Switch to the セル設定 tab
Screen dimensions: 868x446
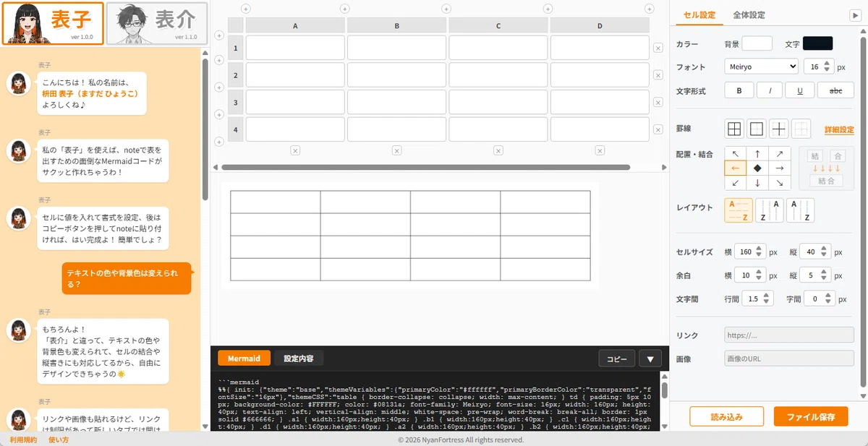(x=699, y=15)
